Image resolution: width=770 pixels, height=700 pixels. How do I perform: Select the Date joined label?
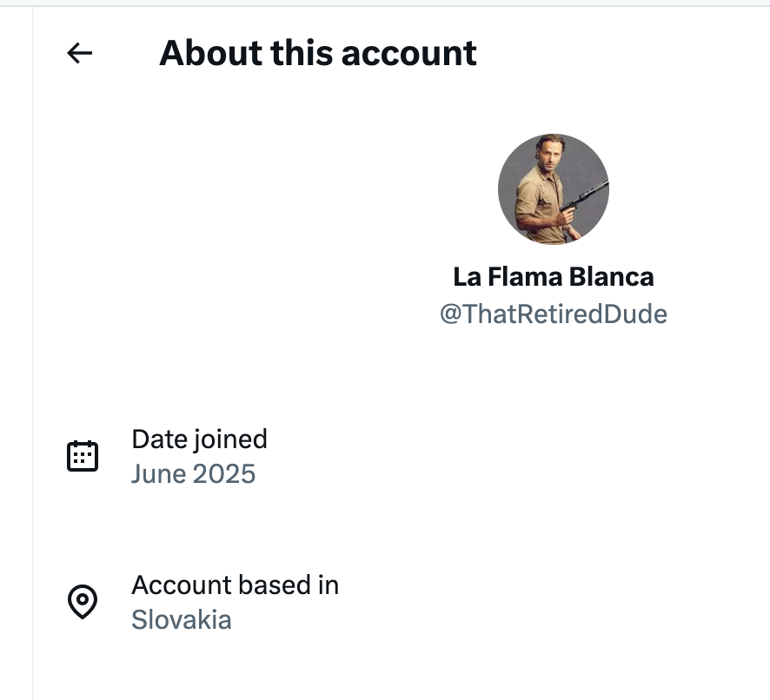point(199,439)
